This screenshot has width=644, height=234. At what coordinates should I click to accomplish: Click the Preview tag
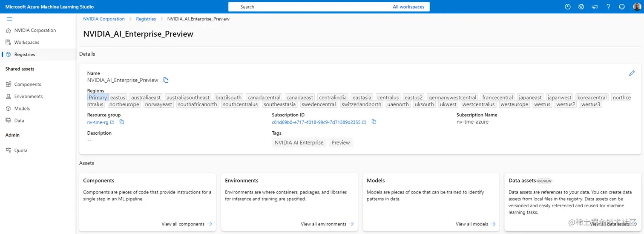click(x=341, y=143)
